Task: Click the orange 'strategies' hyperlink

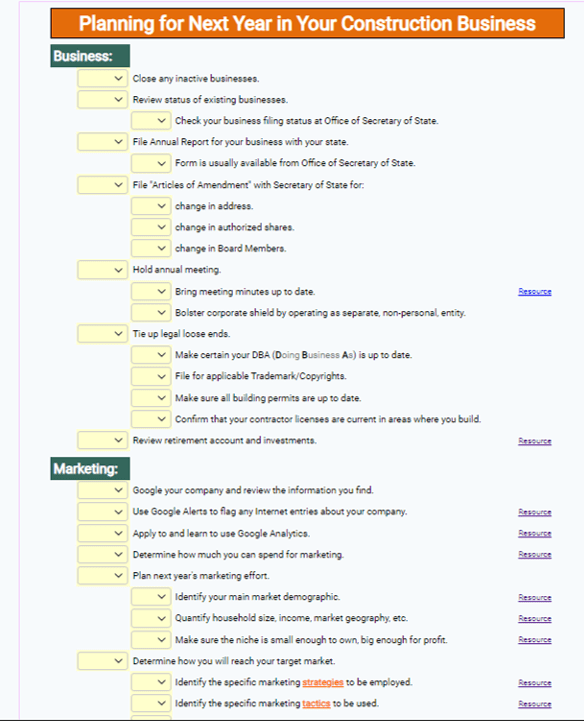Action: click(323, 682)
